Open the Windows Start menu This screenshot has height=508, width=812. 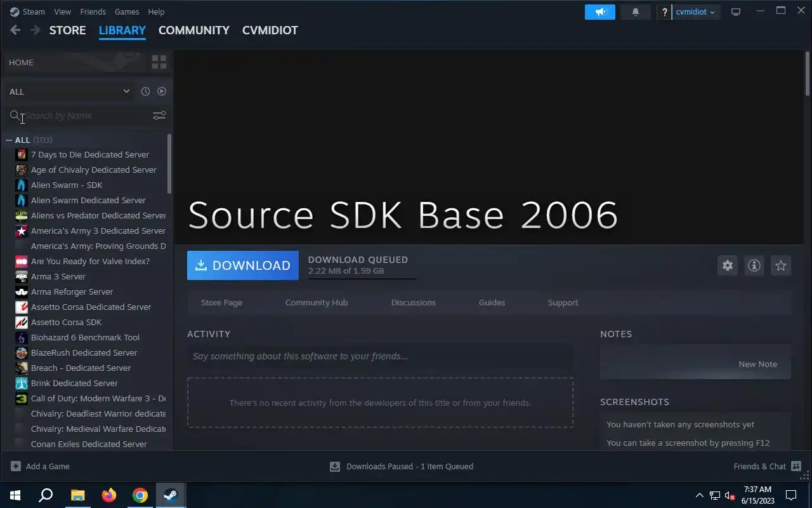click(15, 495)
